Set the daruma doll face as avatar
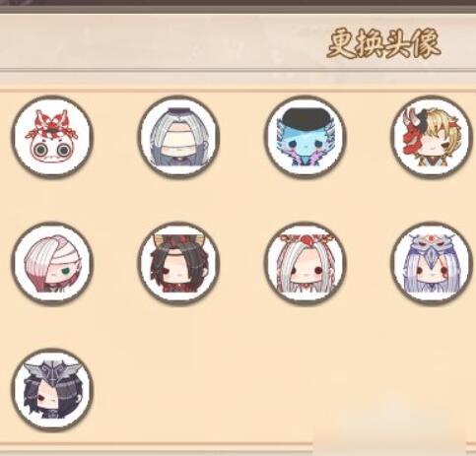Screen dimensions: 476x456 [x=52, y=137]
